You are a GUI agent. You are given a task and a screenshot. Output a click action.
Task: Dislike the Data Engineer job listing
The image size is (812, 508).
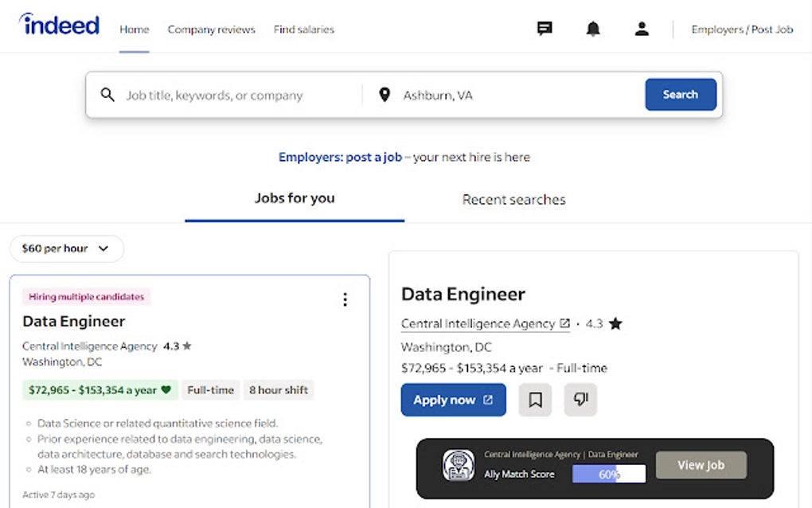coord(580,400)
